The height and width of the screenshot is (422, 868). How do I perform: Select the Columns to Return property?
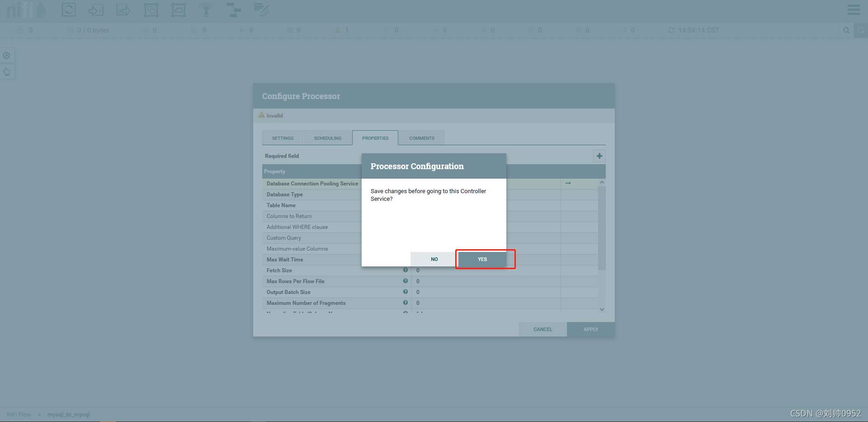pyautogui.click(x=289, y=216)
